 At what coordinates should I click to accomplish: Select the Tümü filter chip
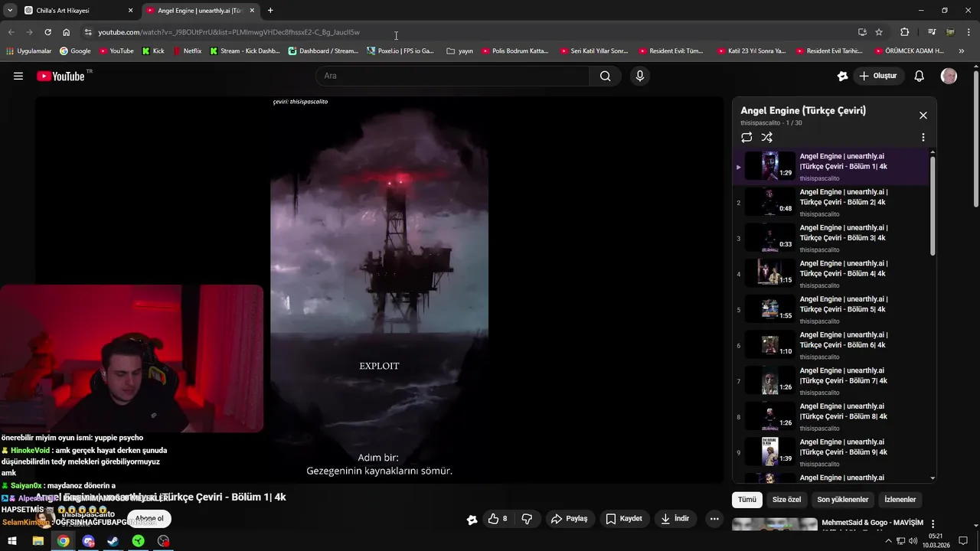click(747, 500)
